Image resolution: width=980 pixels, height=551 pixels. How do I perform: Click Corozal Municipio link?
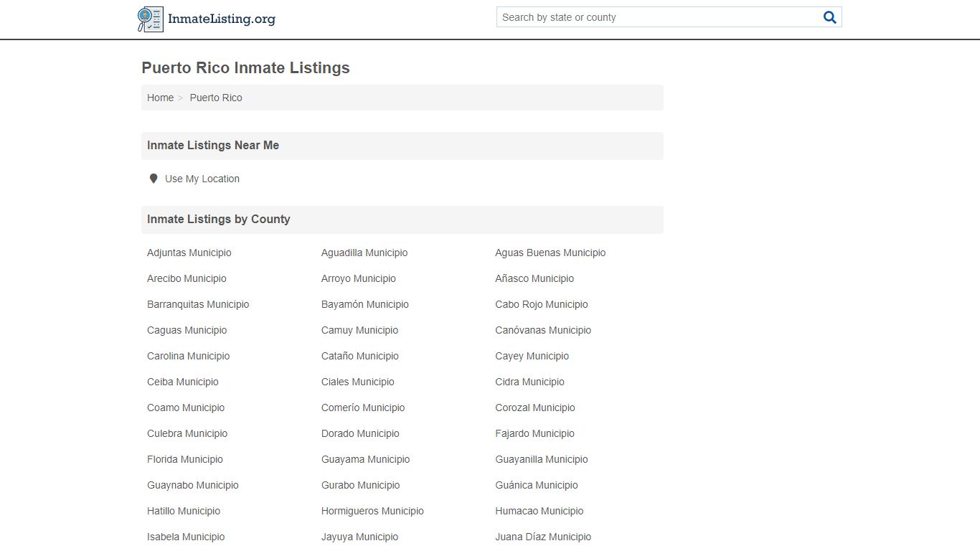(535, 408)
